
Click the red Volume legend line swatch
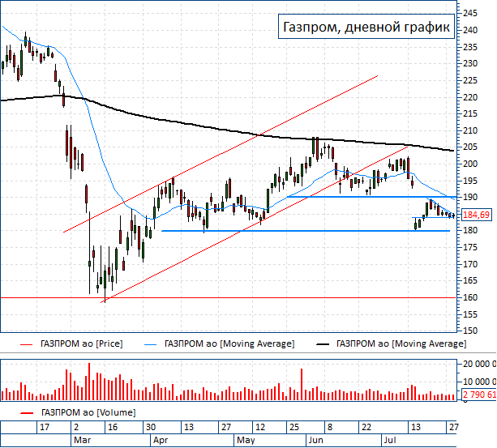tap(27, 413)
